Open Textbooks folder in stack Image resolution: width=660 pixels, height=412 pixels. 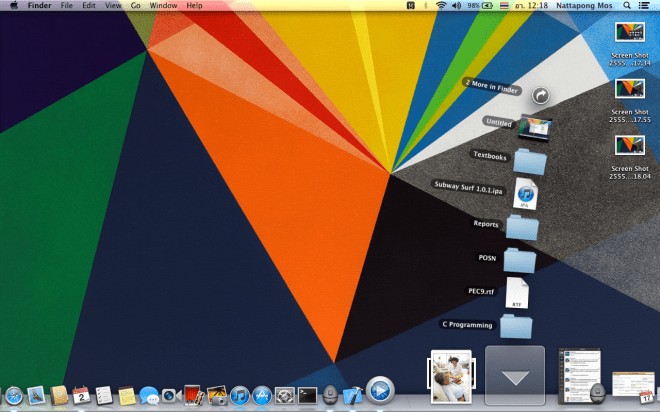530,162
